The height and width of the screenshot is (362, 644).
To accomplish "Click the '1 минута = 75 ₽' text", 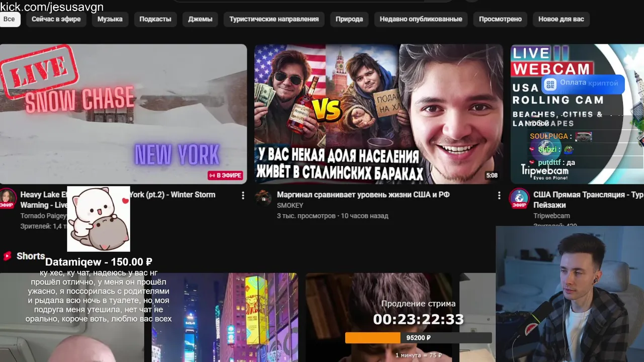I will coord(418,355).
